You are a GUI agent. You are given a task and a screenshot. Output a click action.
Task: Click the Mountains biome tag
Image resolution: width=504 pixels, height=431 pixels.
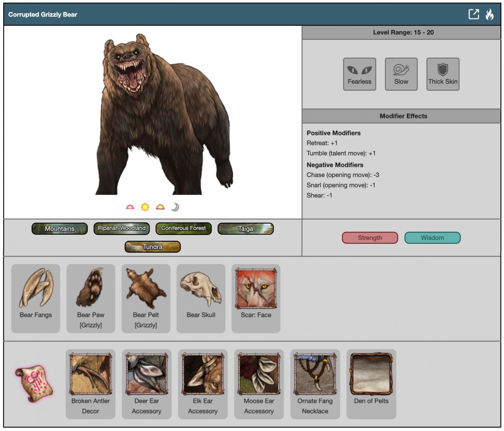click(x=60, y=228)
